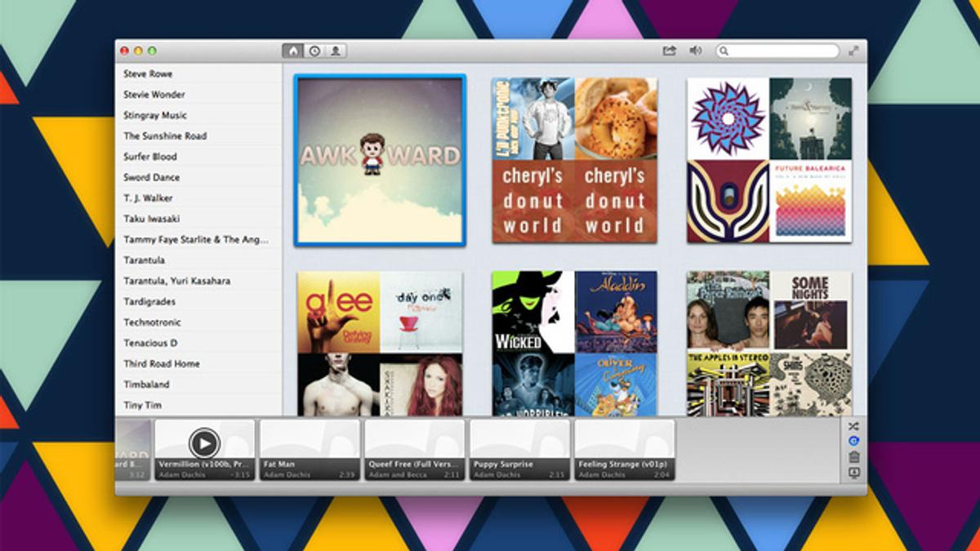Select Tenacious D from the sidebar
This screenshot has height=551, width=980.
(x=150, y=344)
